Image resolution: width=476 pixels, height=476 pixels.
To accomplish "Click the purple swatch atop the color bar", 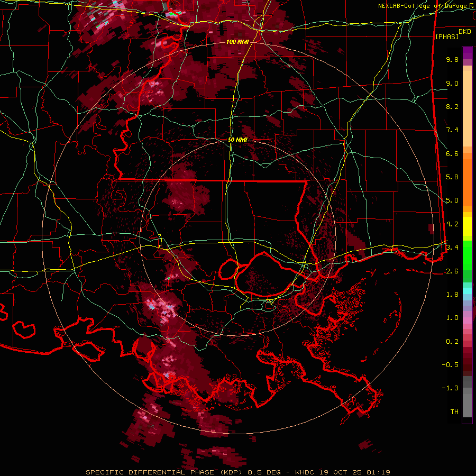I will pos(467,53).
